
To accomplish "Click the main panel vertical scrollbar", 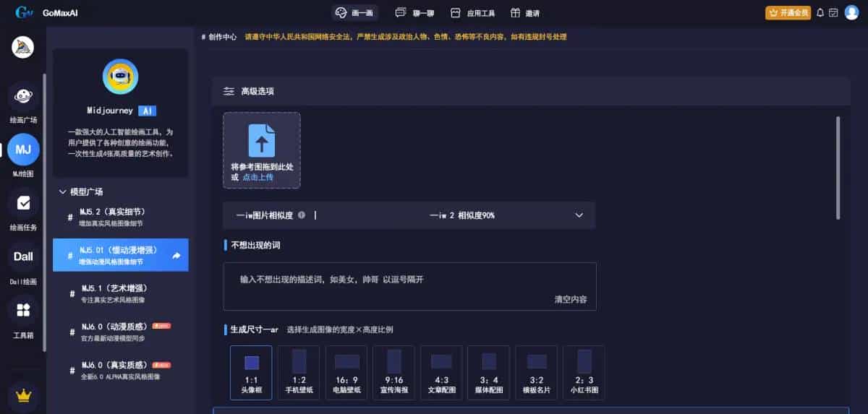I will 838,168.
